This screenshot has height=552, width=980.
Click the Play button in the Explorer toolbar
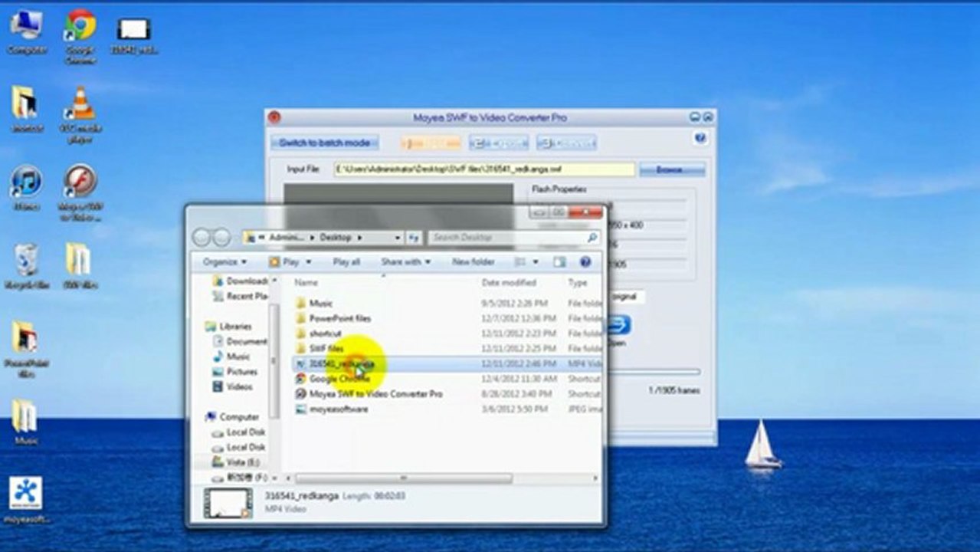[286, 262]
